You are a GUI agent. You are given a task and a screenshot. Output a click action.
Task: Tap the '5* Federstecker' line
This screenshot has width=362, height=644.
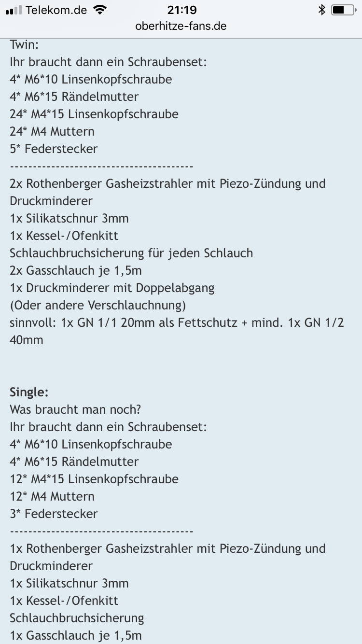[x=54, y=149]
